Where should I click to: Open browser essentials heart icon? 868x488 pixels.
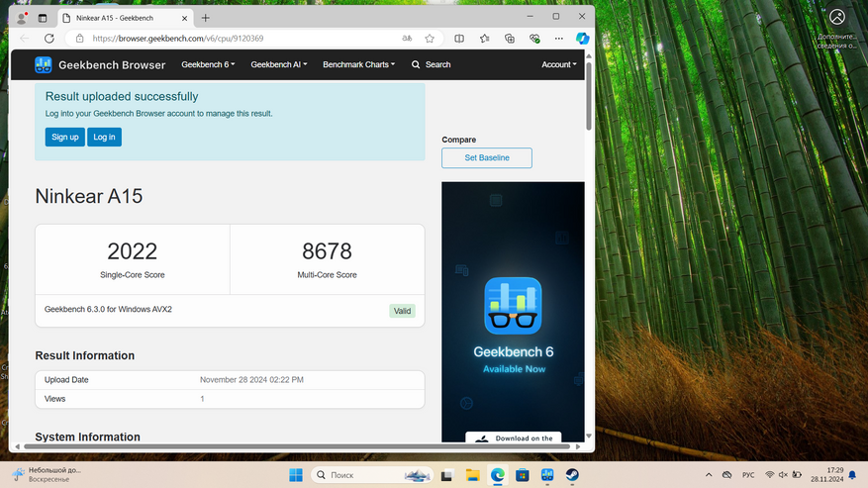click(x=534, y=39)
